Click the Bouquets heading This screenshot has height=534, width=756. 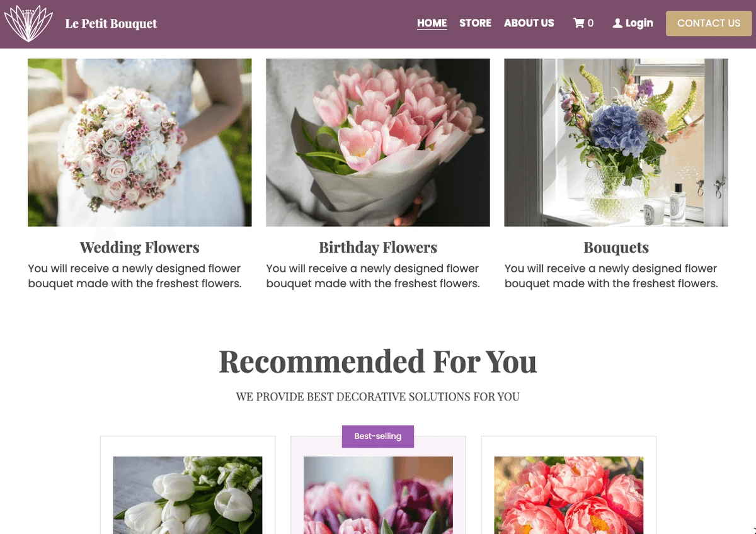616,247
